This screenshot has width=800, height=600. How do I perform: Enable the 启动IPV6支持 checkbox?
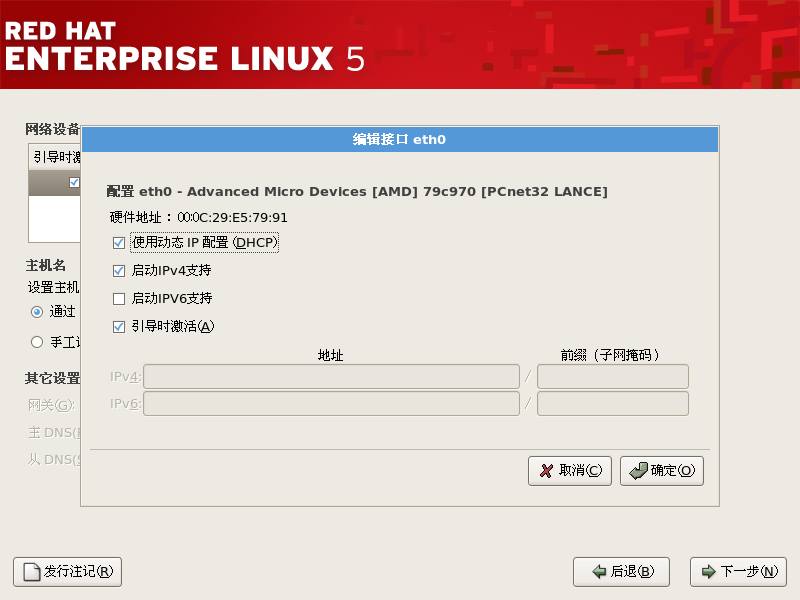[119, 298]
